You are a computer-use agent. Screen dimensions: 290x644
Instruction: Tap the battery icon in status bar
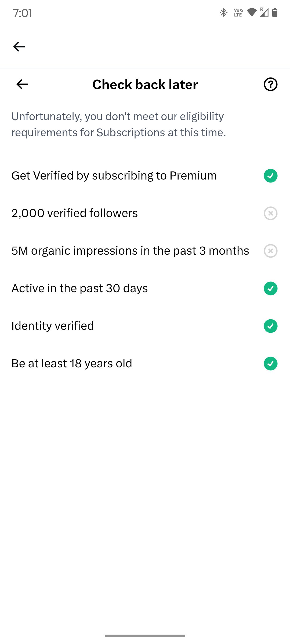click(x=275, y=12)
